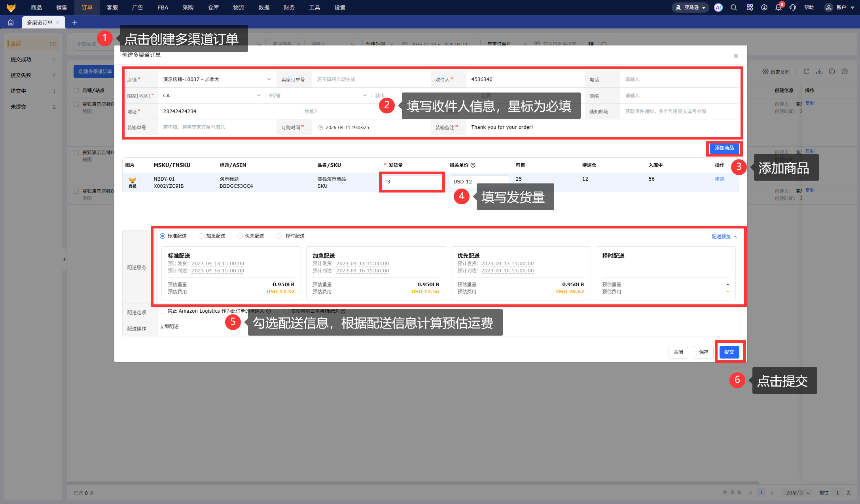Open the AI assistant icon
Screen dimensions: 860x504
coord(718,8)
